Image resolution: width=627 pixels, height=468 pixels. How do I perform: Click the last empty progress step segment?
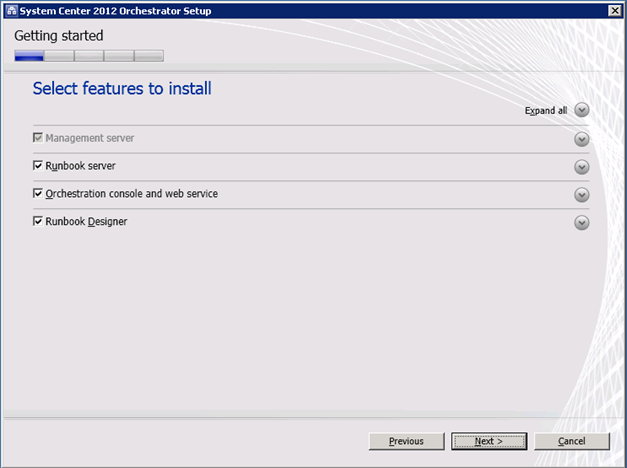149,56
